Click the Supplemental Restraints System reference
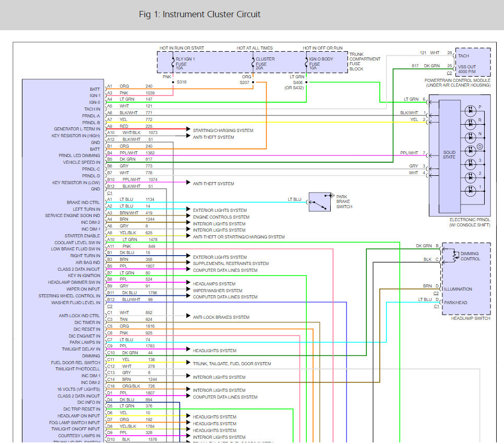The image size is (504, 444). point(231,264)
